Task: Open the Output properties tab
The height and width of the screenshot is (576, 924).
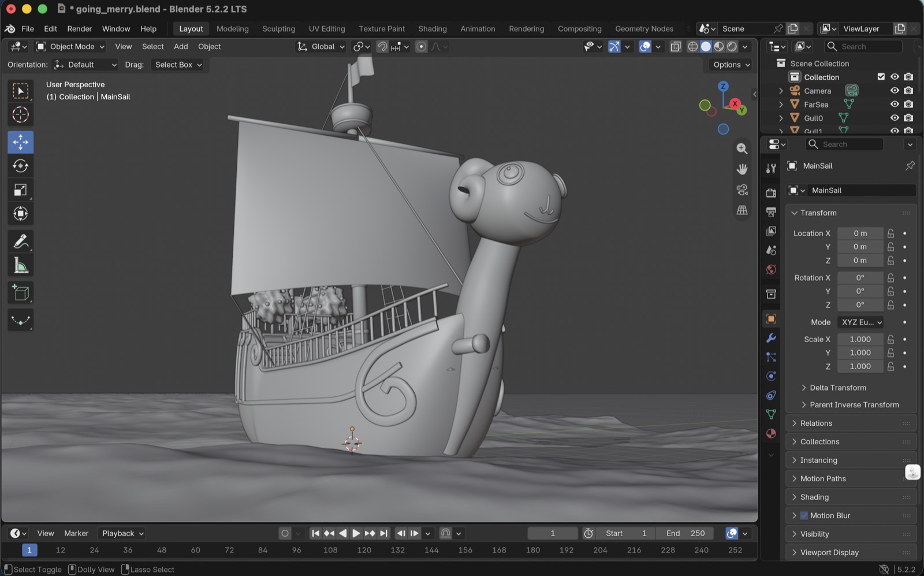Action: (x=771, y=212)
